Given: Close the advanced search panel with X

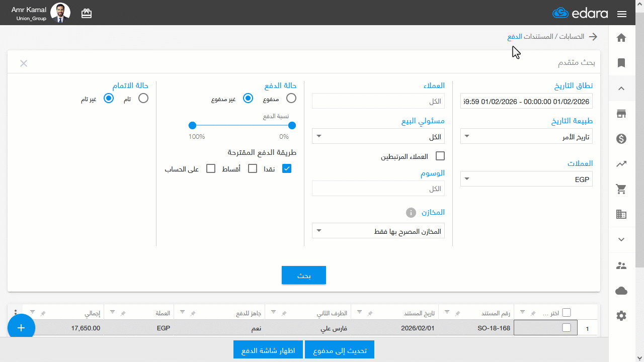Looking at the screenshot, I should [x=24, y=63].
